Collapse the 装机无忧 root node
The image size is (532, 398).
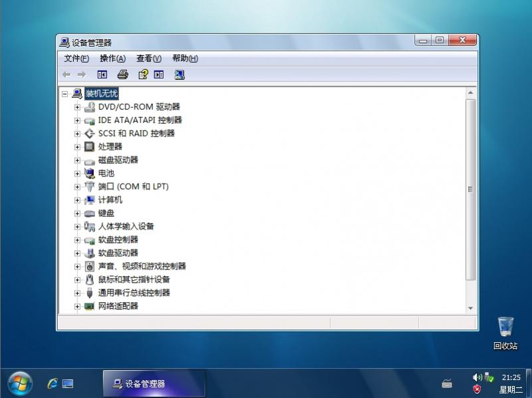[x=65, y=94]
